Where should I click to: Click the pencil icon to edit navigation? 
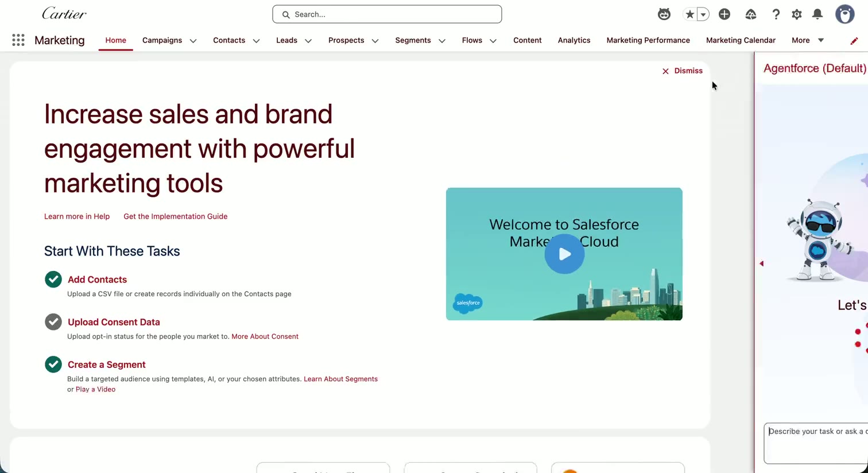pyautogui.click(x=854, y=41)
